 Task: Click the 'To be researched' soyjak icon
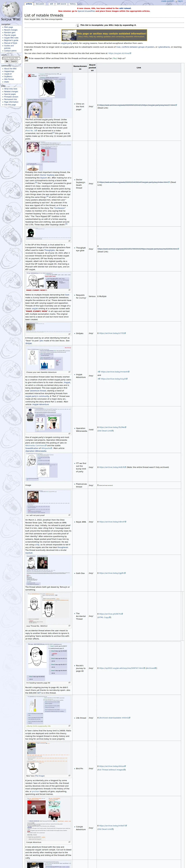click(26, 59)
